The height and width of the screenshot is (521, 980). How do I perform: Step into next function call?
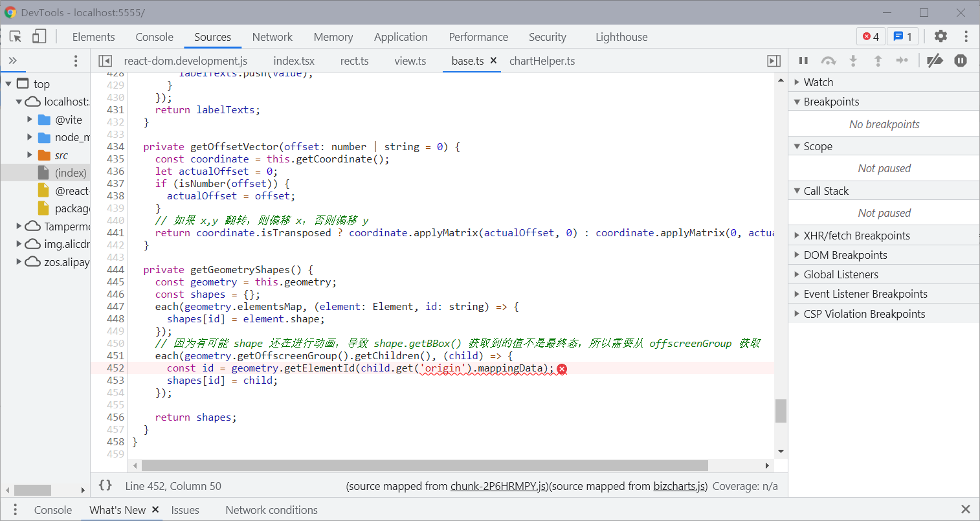[x=853, y=61]
